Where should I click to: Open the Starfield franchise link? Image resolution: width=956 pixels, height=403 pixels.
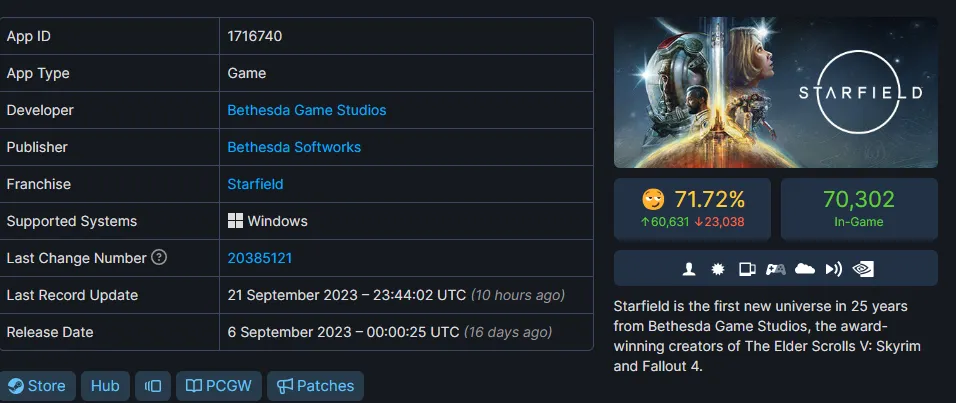(255, 184)
